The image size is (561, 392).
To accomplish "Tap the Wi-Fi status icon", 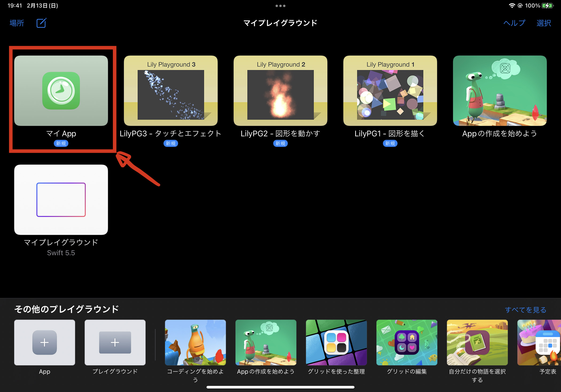I will [x=512, y=6].
